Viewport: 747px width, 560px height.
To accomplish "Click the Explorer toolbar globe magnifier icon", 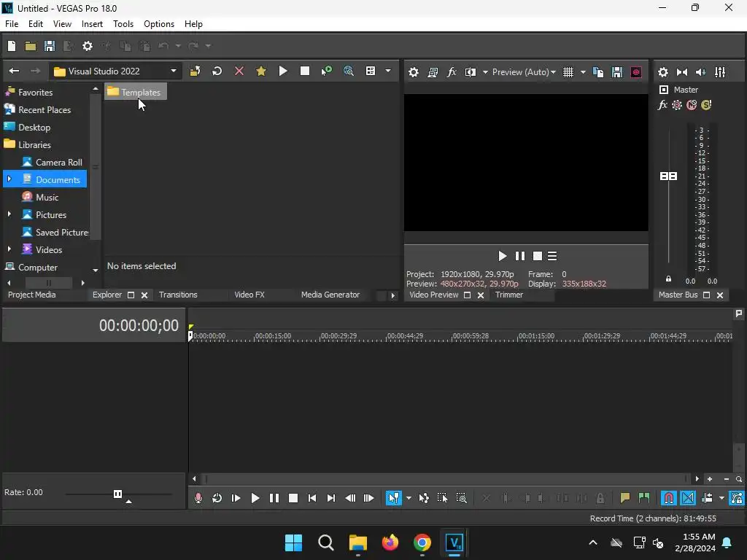I will point(349,71).
